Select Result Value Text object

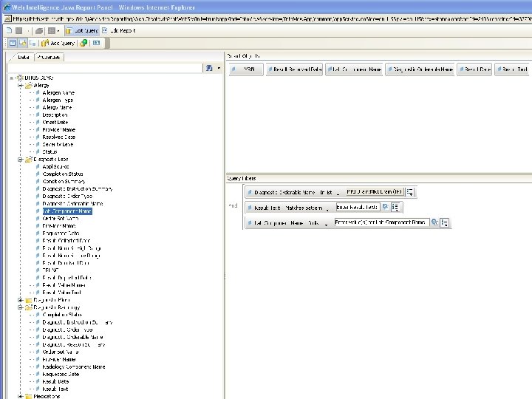coord(61,293)
